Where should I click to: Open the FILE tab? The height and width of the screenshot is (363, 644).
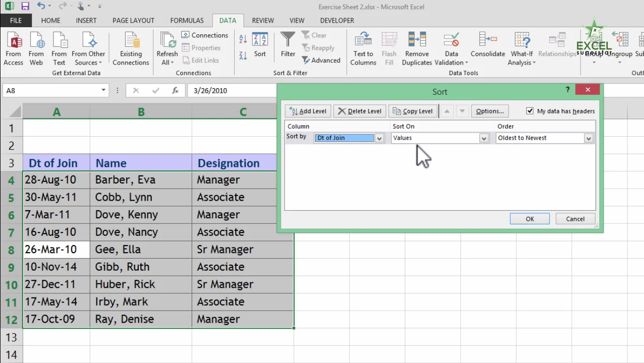pos(16,21)
